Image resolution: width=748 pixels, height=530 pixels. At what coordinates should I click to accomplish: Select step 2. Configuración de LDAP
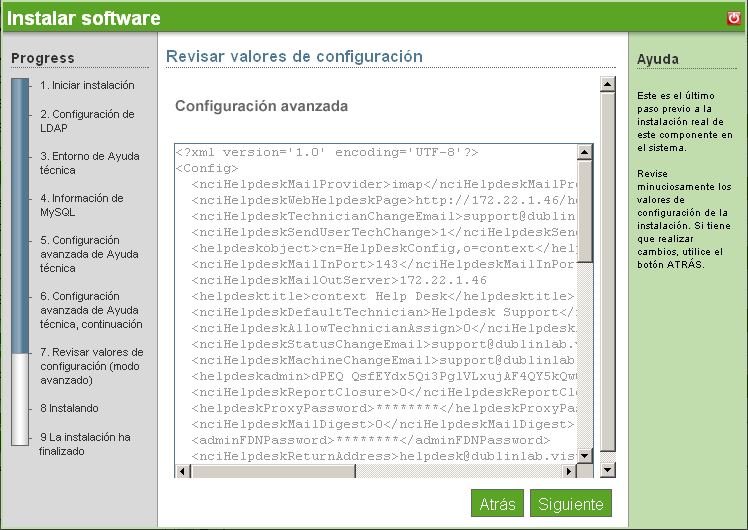87,121
